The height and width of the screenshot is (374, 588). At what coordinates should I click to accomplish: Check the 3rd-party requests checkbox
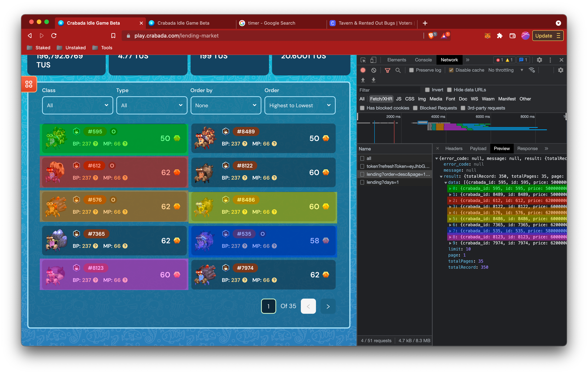pos(463,108)
